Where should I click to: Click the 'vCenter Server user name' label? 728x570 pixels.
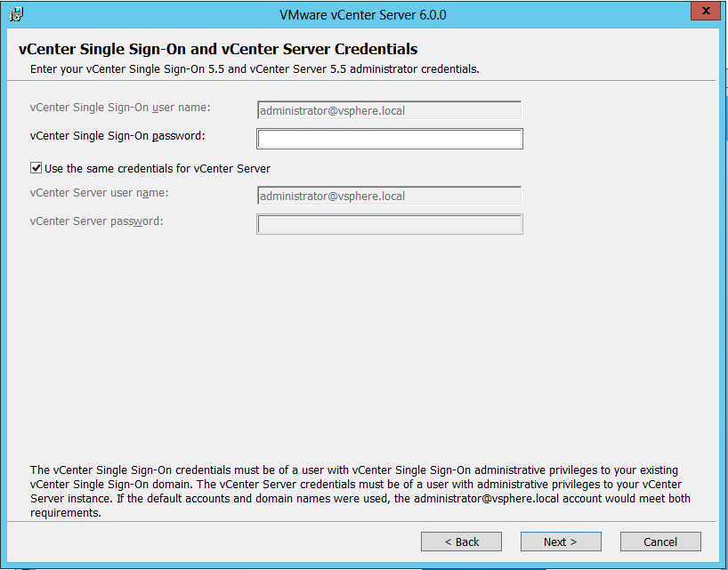(99, 192)
